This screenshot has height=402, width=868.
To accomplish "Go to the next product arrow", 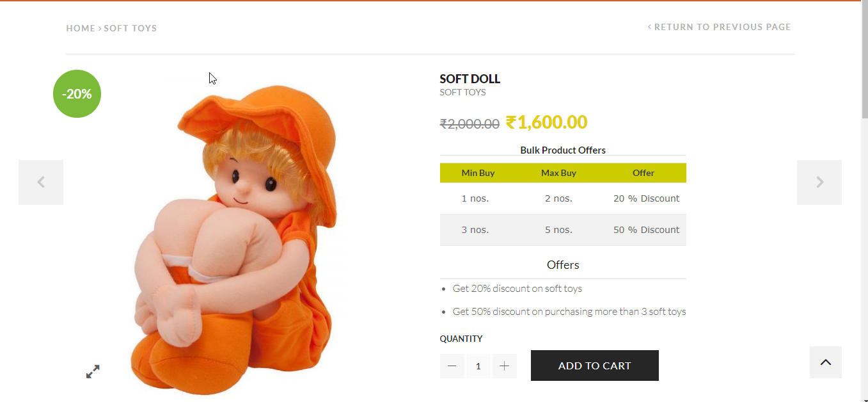I will pyautogui.click(x=819, y=182).
